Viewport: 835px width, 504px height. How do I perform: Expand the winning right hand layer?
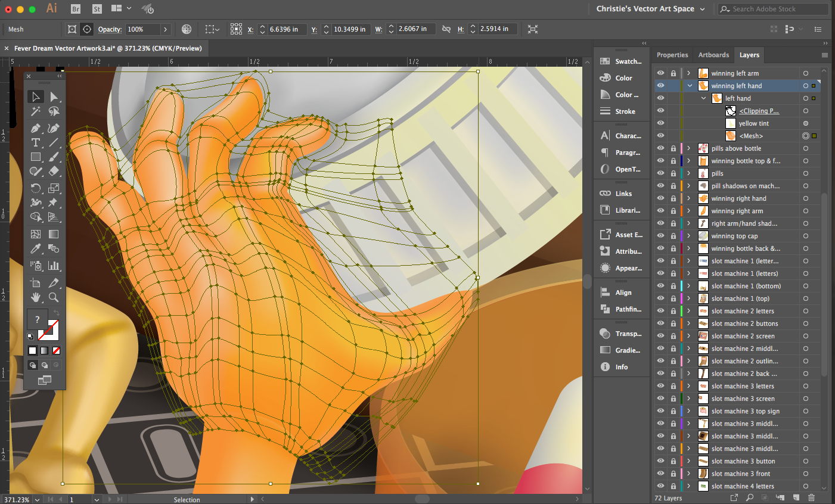click(x=689, y=198)
